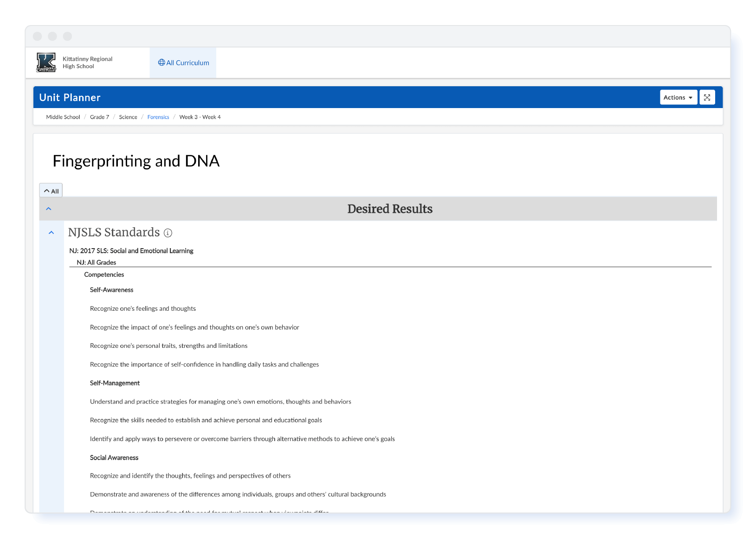
Task: Toggle the collapse All button
Action: [x=51, y=191]
